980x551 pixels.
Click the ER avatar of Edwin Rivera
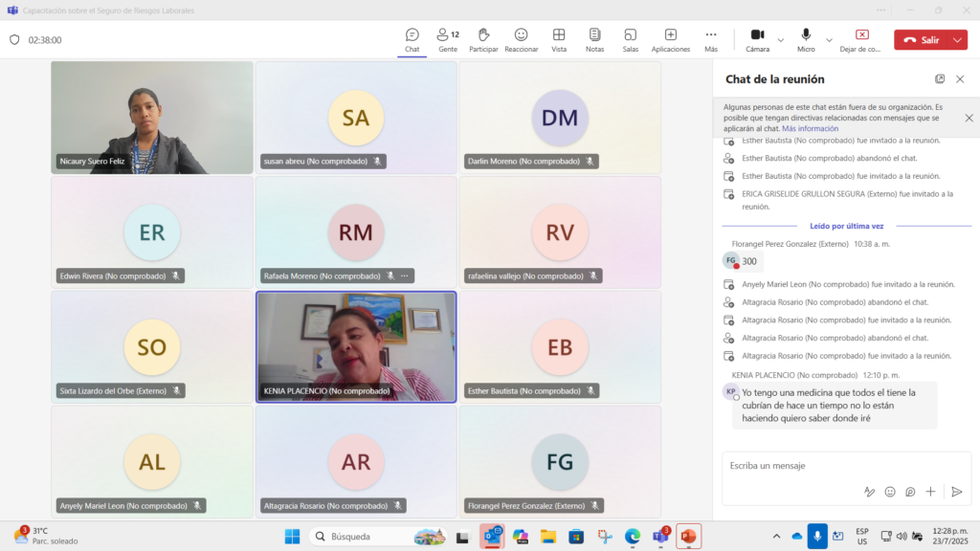(152, 232)
